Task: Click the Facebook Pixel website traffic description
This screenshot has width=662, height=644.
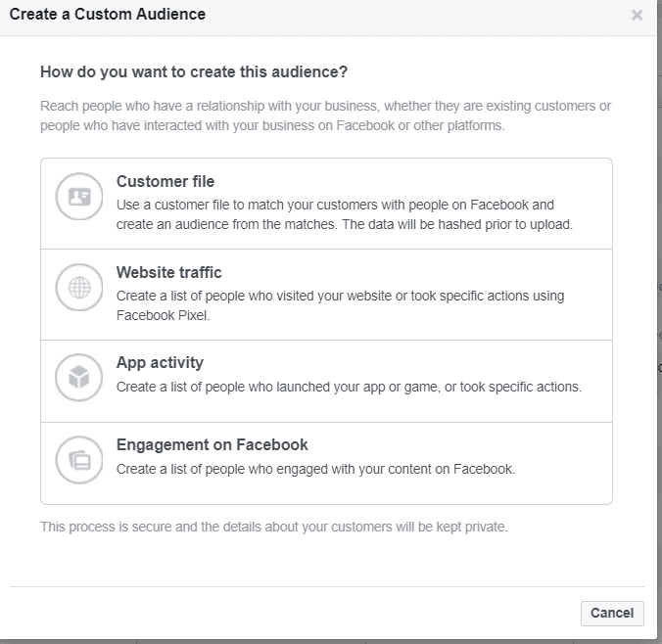Action: (339, 305)
